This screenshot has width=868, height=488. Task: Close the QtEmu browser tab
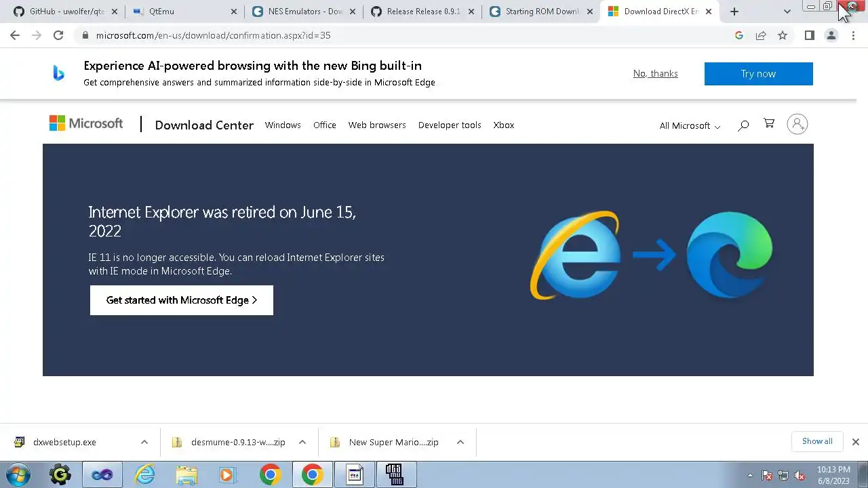tap(234, 12)
